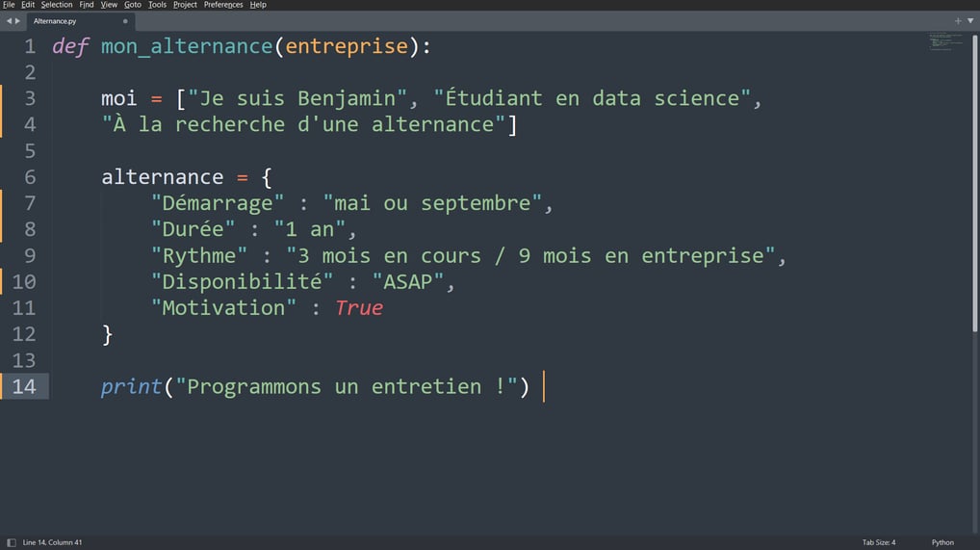Click the tab forward navigation arrow
This screenshot has height=550, width=980.
[17, 20]
